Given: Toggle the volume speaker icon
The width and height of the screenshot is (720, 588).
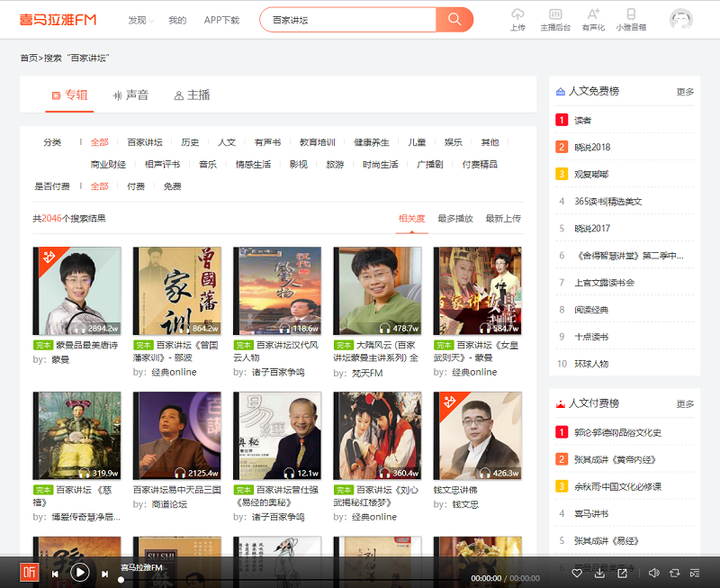Looking at the screenshot, I should point(654,573).
